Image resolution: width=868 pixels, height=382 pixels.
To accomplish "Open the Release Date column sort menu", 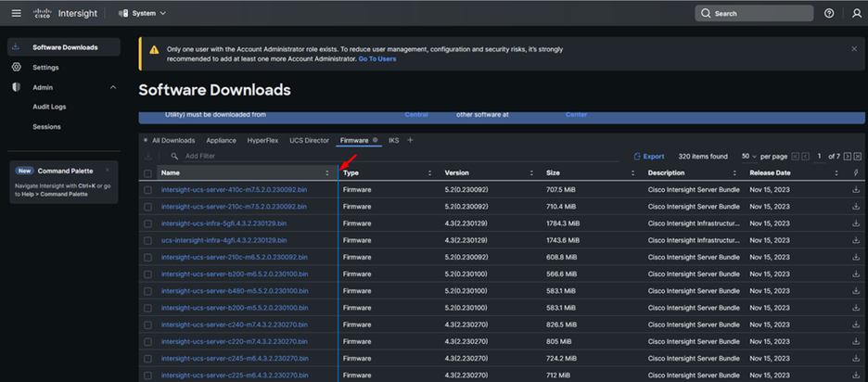I will click(836, 173).
